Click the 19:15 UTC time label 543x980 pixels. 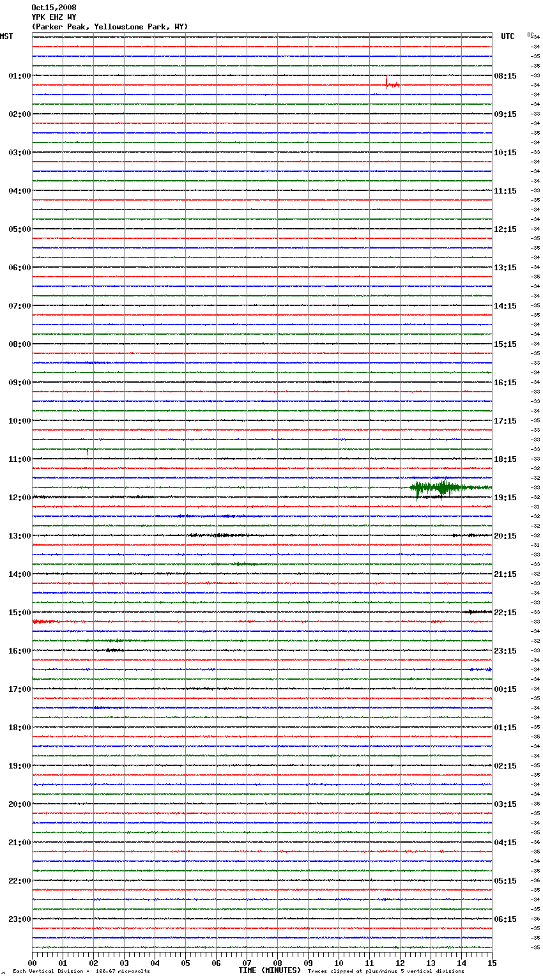click(x=505, y=498)
